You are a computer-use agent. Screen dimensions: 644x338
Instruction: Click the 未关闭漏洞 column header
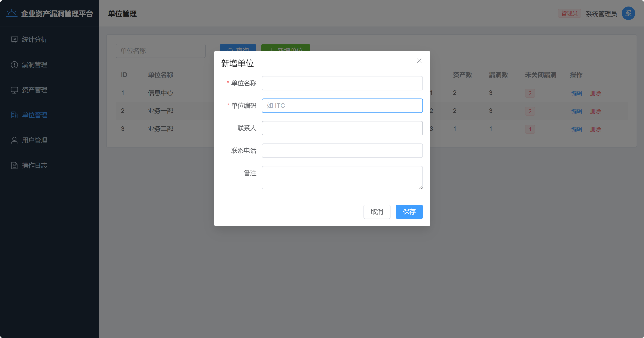[541, 75]
